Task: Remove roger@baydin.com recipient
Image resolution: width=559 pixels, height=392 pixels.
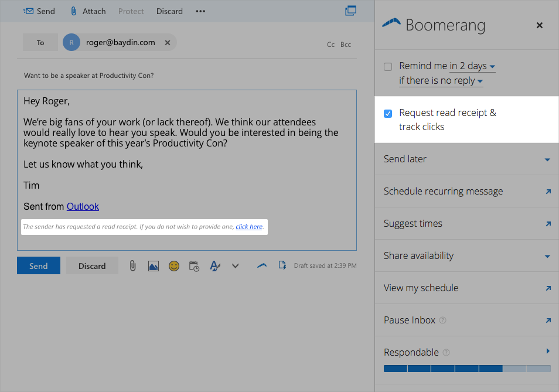Action: pos(168,43)
